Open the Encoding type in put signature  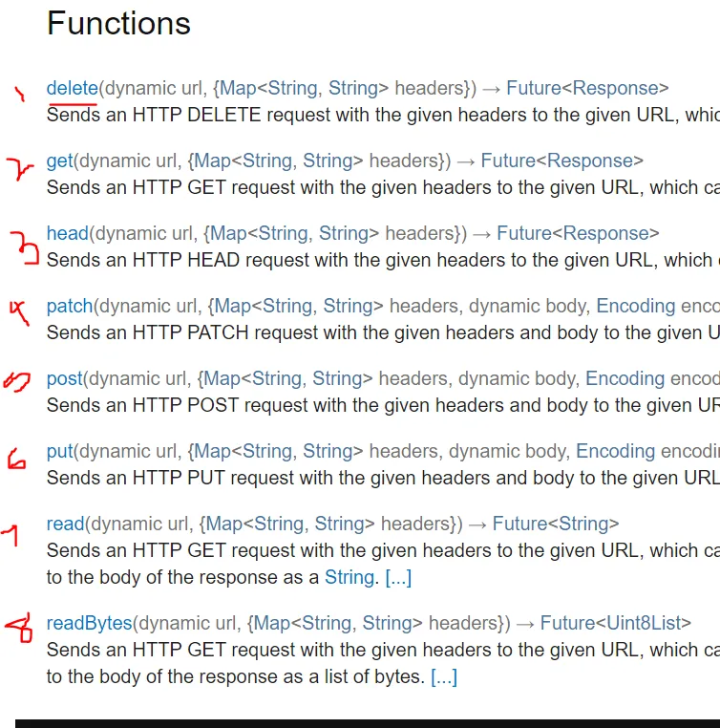615,452
